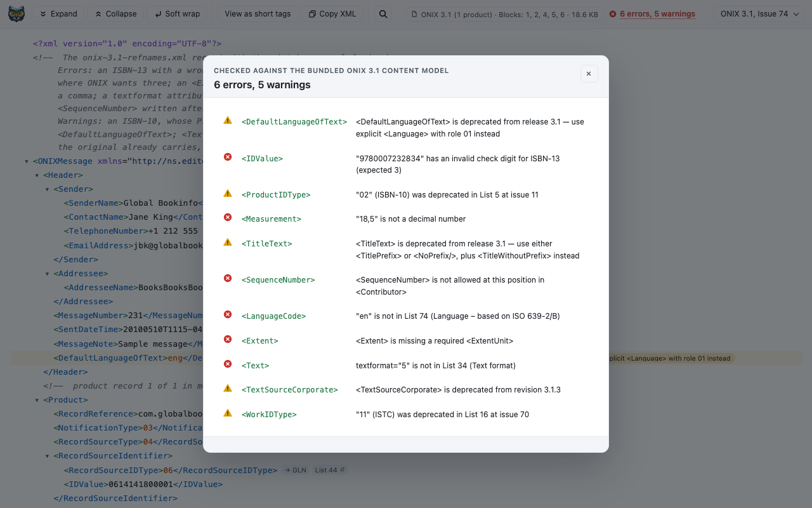
Task: Click the invalid check digit message
Action: click(458, 164)
